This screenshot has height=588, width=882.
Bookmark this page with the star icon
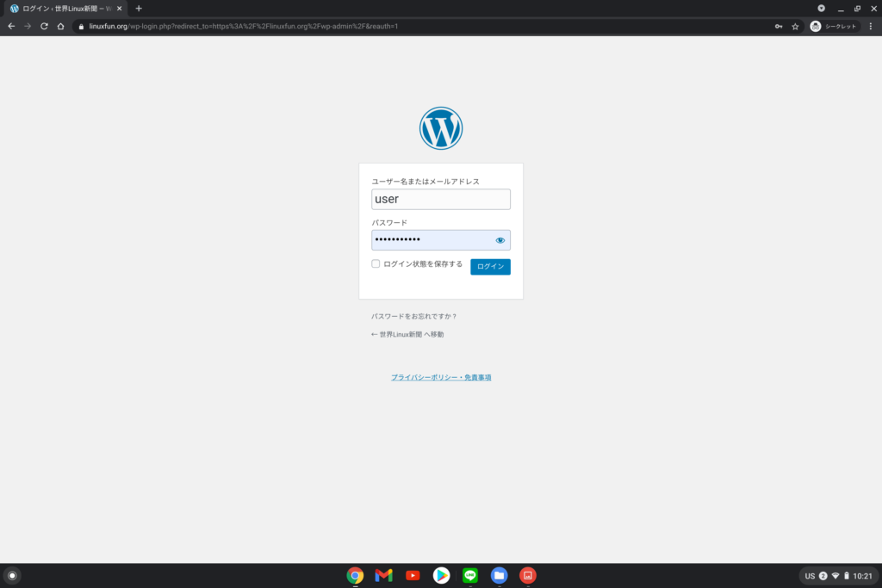795,27
